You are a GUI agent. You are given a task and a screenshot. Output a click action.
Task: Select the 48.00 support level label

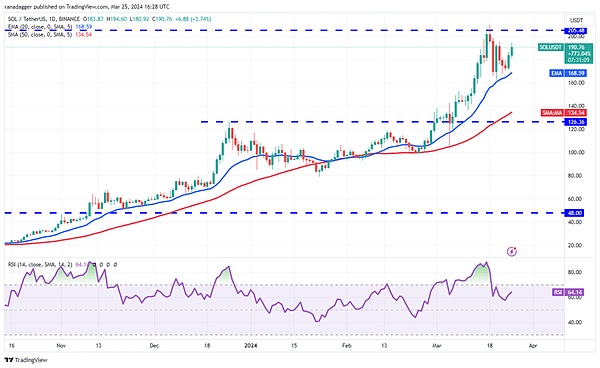pyautogui.click(x=575, y=213)
